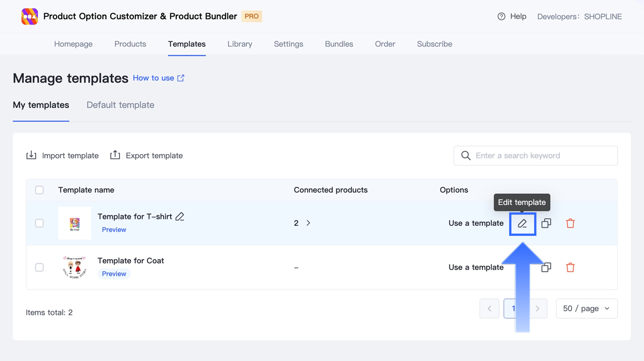Select all templates with header checkbox
Image resolution: width=644 pixels, height=361 pixels.
tap(39, 190)
